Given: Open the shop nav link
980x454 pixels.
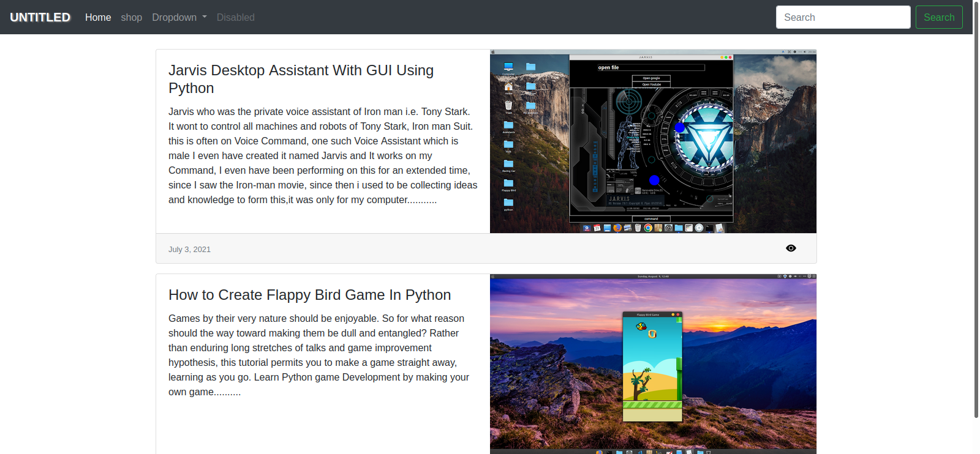Looking at the screenshot, I should pos(132,17).
